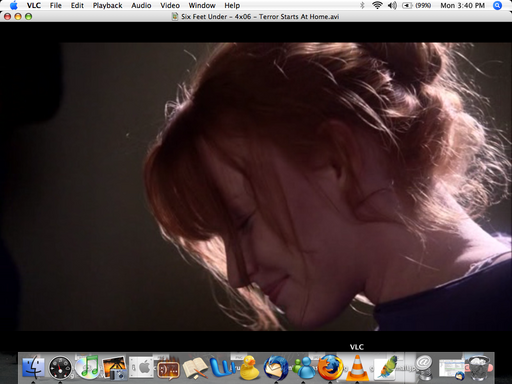Screen dimensions: 512x384
Task: Open the Window menu
Action: pos(202,5)
